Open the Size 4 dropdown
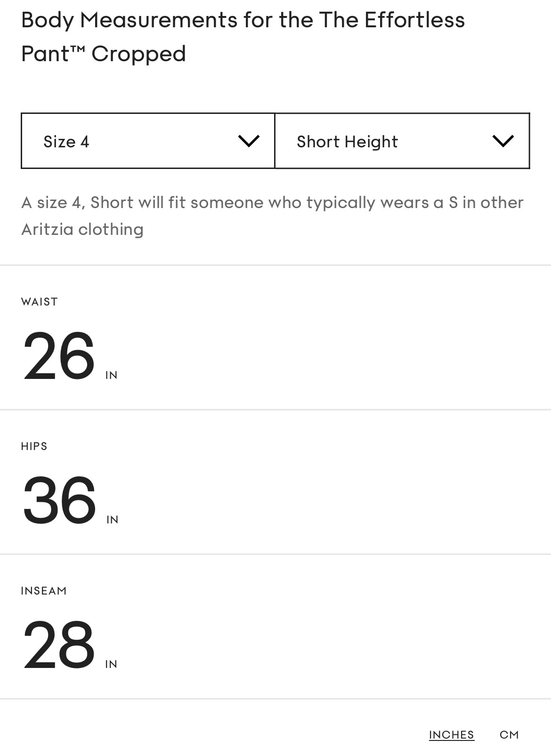The height and width of the screenshot is (756, 551). click(148, 141)
